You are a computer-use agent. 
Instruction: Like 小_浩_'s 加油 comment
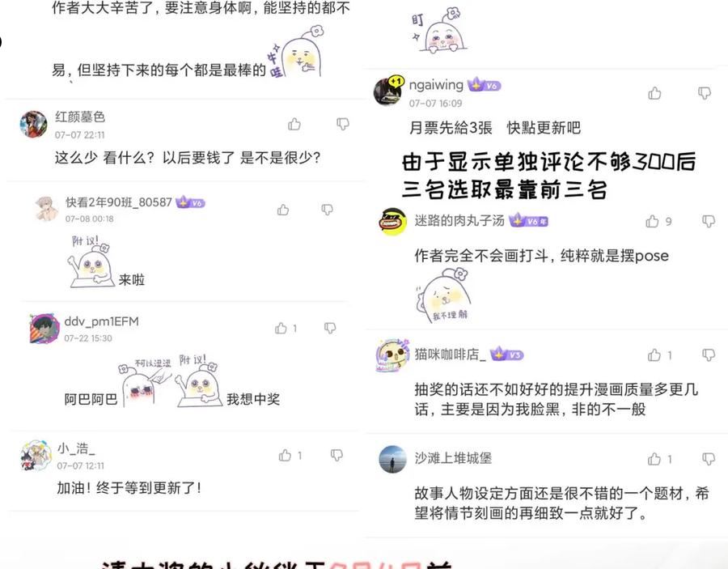click(x=285, y=455)
